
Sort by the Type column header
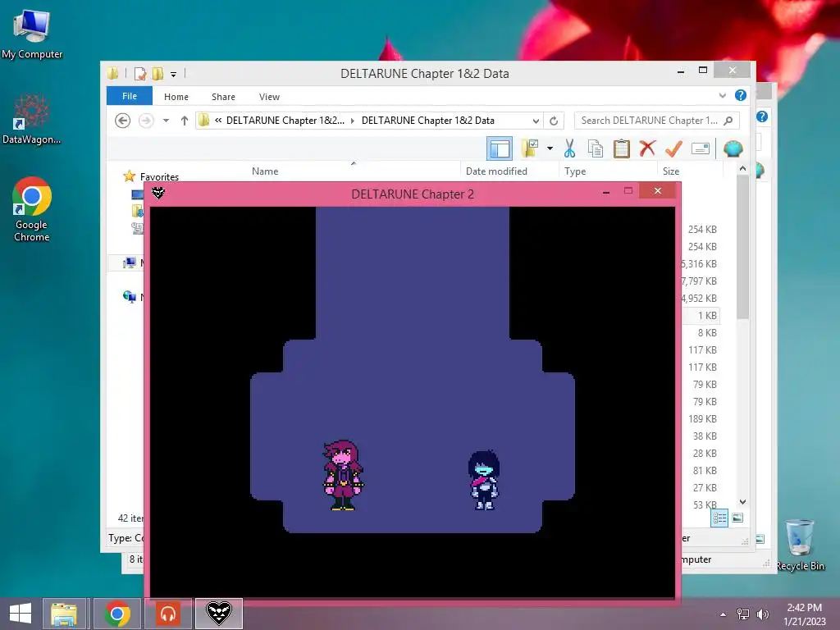click(575, 171)
